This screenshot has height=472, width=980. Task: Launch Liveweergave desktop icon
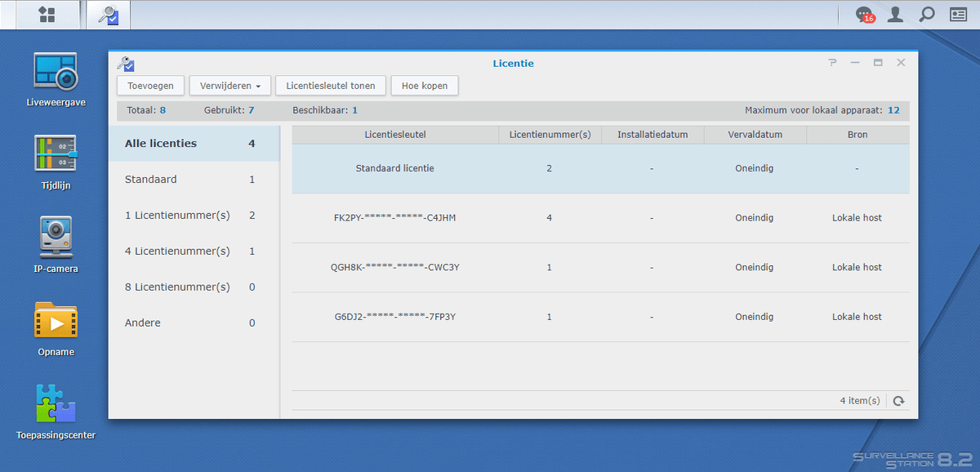coord(56,80)
